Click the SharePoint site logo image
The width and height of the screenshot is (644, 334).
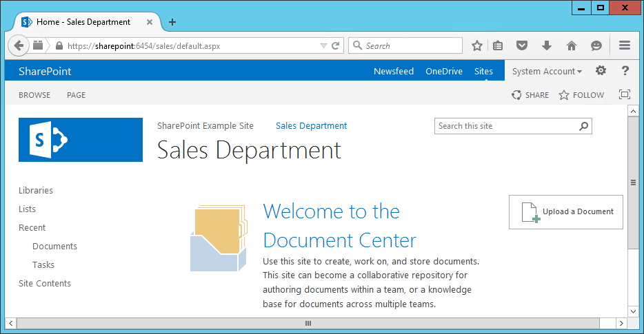click(81, 140)
